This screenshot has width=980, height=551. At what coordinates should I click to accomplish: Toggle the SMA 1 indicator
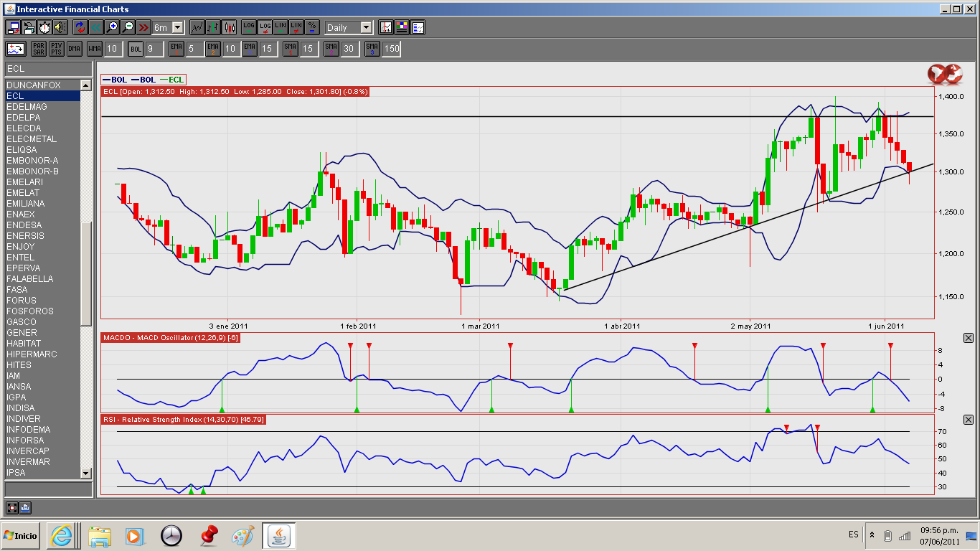pyautogui.click(x=290, y=48)
